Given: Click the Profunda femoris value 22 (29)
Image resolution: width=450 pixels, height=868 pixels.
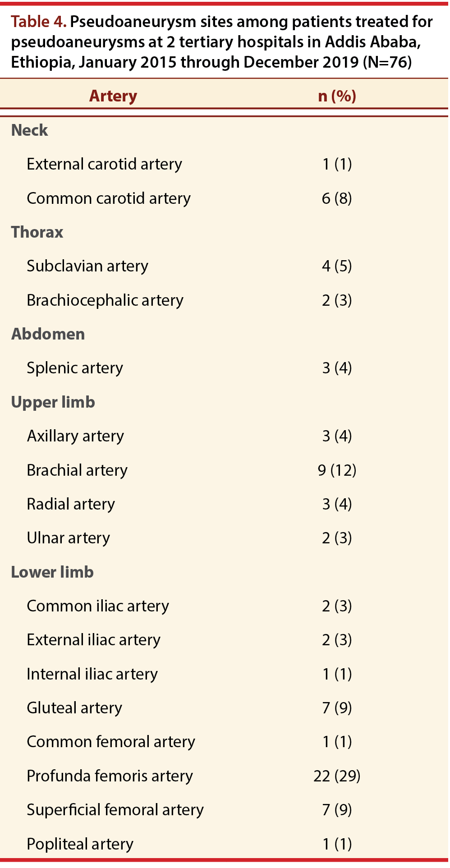Looking at the screenshot, I should 337,776.
